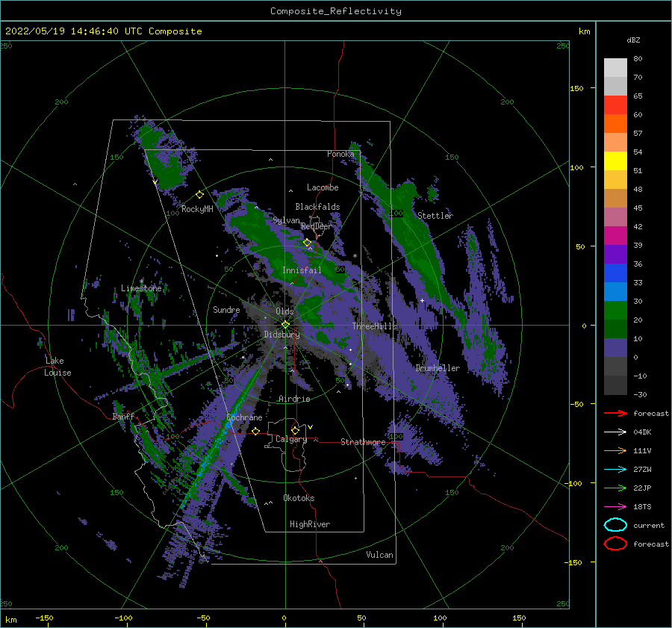
Task: Click the Ponoka label
Action: coord(340,154)
